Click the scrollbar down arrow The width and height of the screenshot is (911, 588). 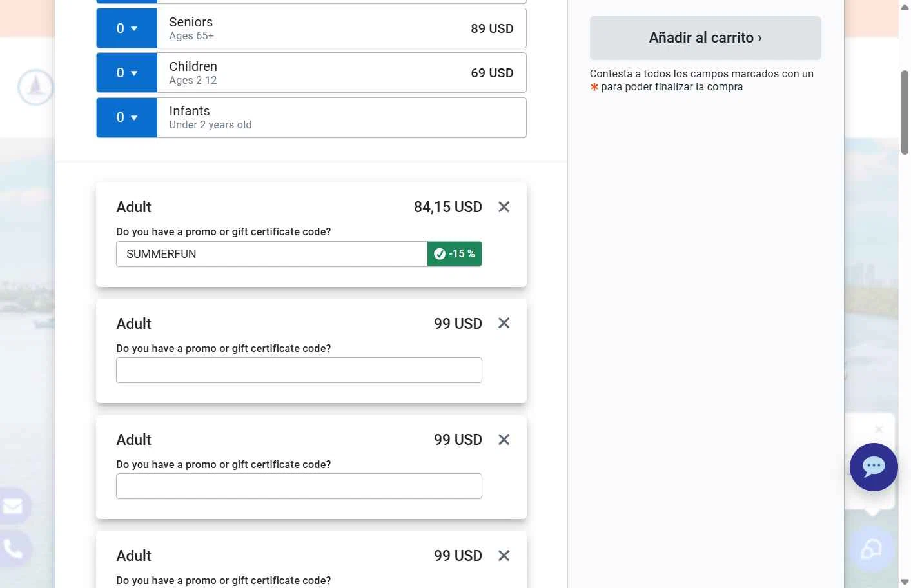click(905, 582)
